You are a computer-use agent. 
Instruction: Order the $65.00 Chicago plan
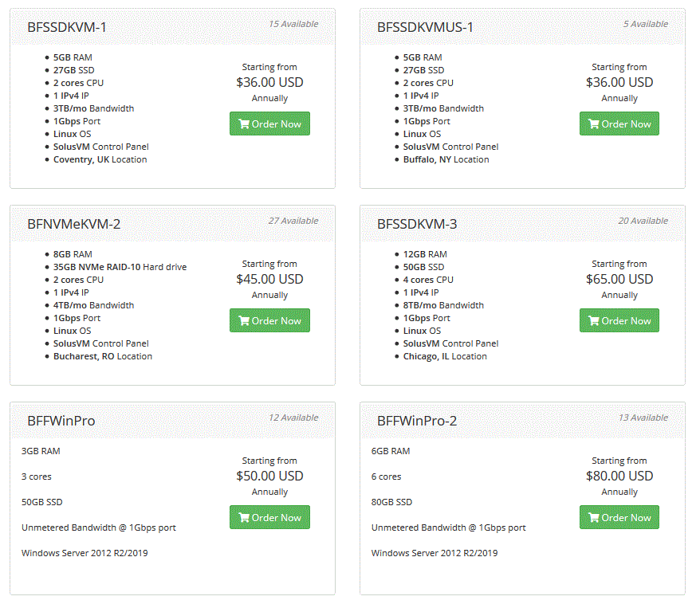pos(619,320)
